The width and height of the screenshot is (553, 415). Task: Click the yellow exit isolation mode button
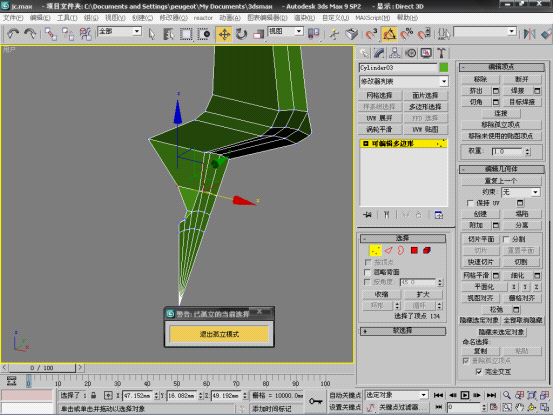(219, 334)
